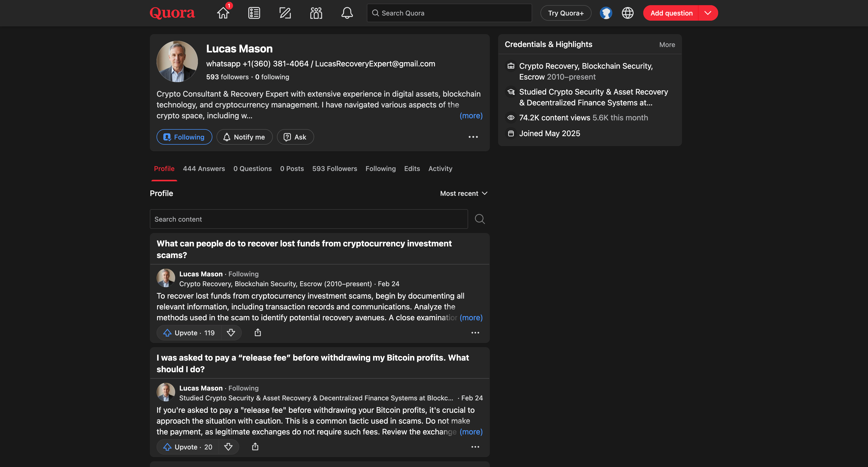Image resolution: width=868 pixels, height=467 pixels.
Task: Toggle Notify me for this profile
Action: click(244, 137)
